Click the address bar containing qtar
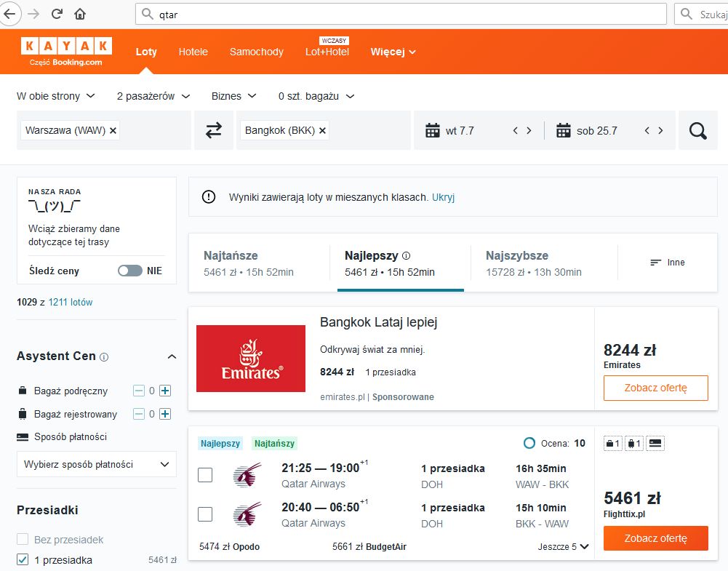 coord(401,14)
